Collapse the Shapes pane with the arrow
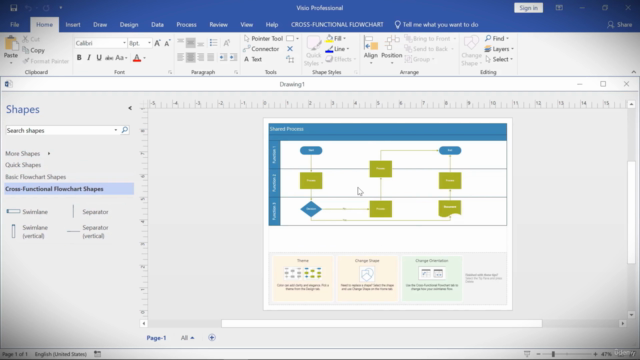This screenshot has height=360, width=640. click(130, 108)
